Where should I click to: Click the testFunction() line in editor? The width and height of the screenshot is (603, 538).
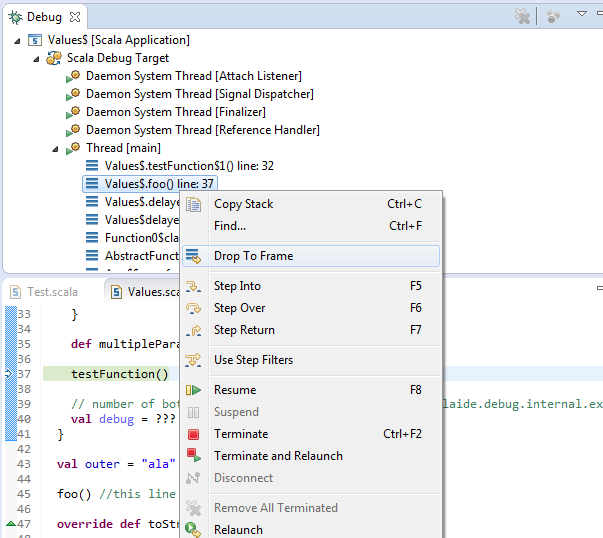[120, 374]
